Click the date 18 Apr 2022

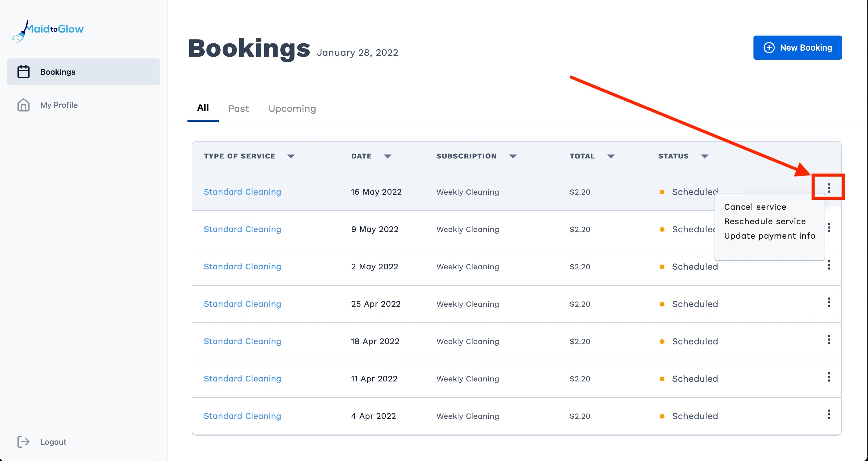(x=375, y=341)
